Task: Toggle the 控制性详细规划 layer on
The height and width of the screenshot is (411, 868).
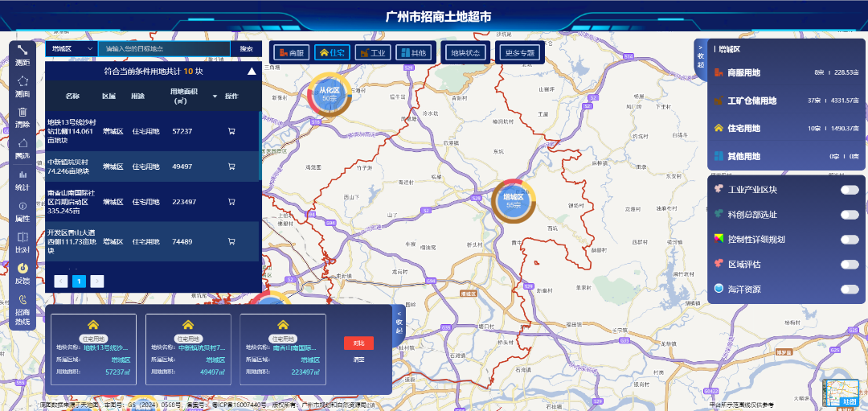Action: (850, 240)
